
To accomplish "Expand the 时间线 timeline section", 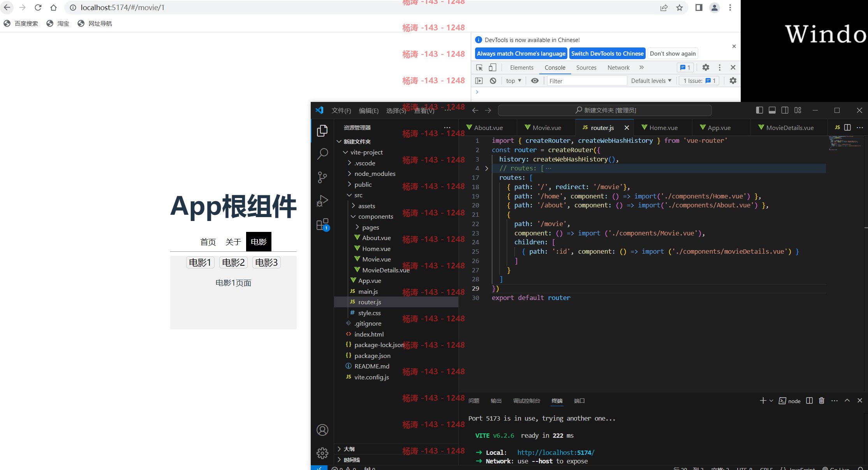I will point(396,459).
